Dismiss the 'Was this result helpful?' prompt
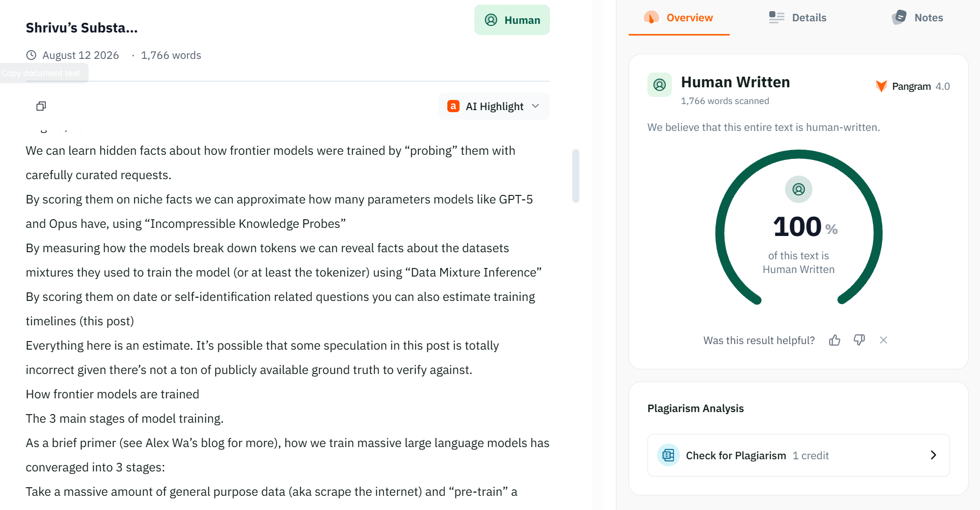Viewport: 980px width, 510px height. (884, 340)
